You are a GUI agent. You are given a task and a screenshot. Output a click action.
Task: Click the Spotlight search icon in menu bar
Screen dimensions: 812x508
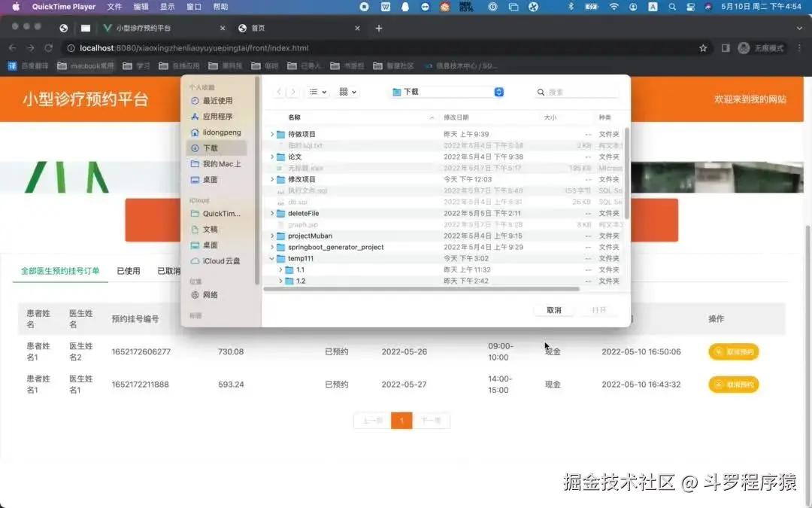coord(672,7)
